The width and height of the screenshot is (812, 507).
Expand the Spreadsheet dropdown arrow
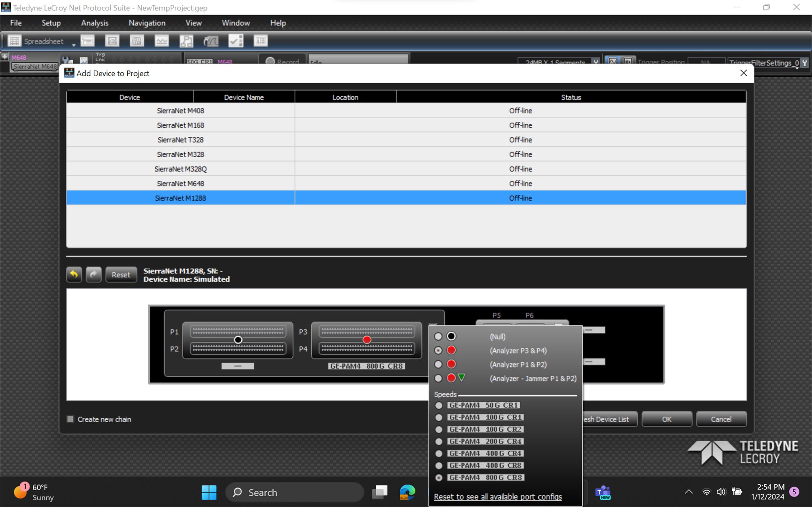pos(74,44)
